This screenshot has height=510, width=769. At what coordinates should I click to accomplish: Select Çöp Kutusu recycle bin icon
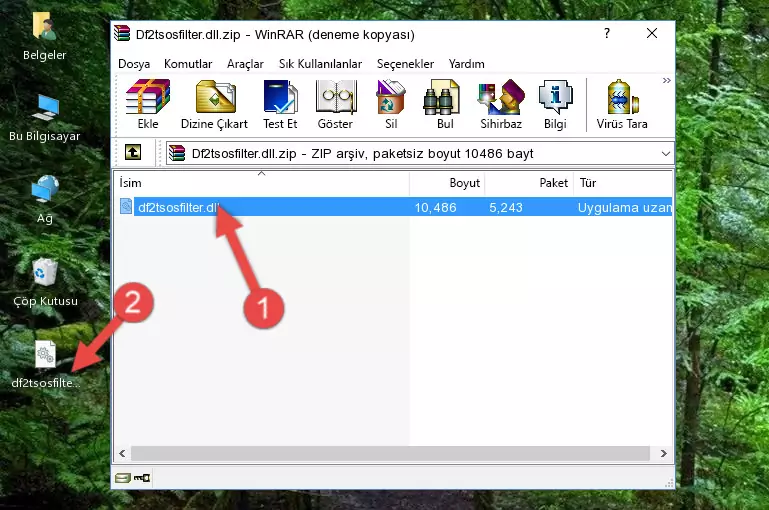tap(45, 282)
